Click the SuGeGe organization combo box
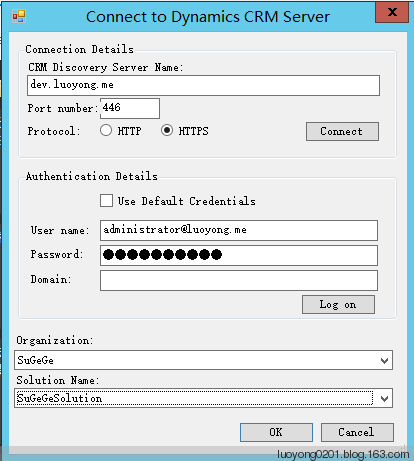This screenshot has width=414, height=461. coord(203,360)
